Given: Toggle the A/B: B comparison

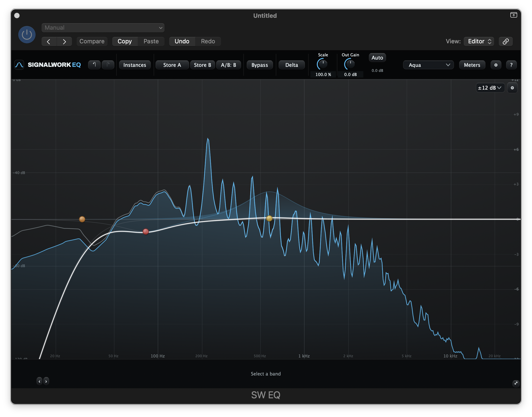Looking at the screenshot, I should point(229,65).
